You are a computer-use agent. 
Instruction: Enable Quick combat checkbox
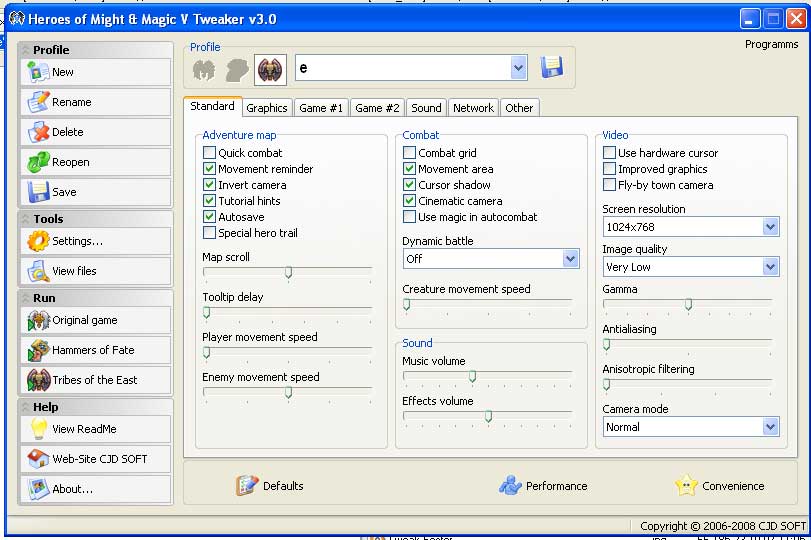pyautogui.click(x=209, y=153)
